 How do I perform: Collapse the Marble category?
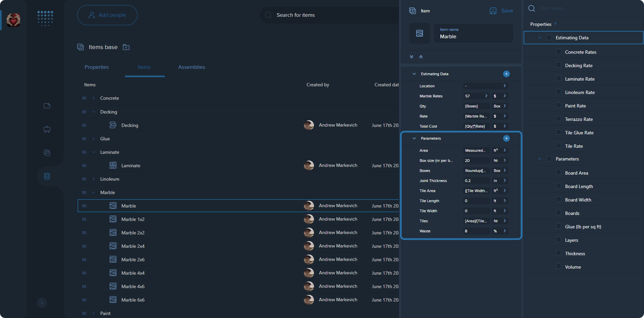pyautogui.click(x=94, y=192)
